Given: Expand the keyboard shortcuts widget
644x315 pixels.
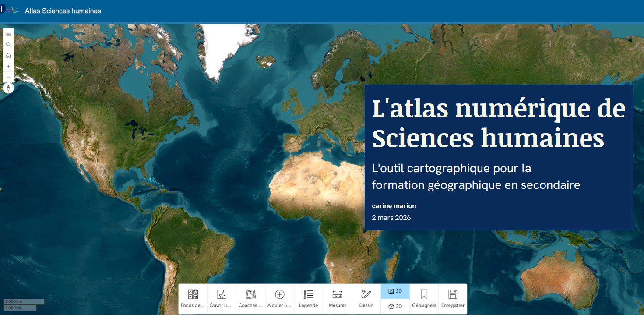Looking at the screenshot, I should point(8,34).
